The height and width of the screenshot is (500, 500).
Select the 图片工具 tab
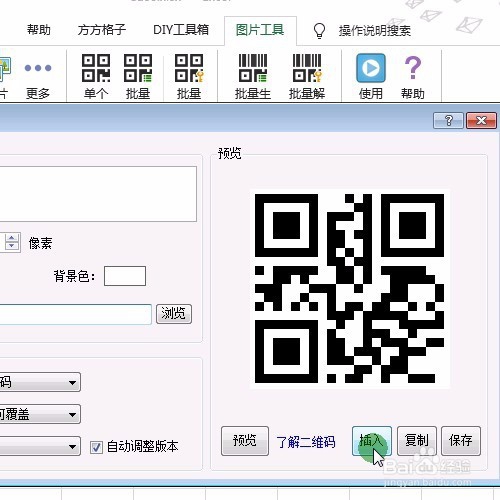[x=260, y=30]
